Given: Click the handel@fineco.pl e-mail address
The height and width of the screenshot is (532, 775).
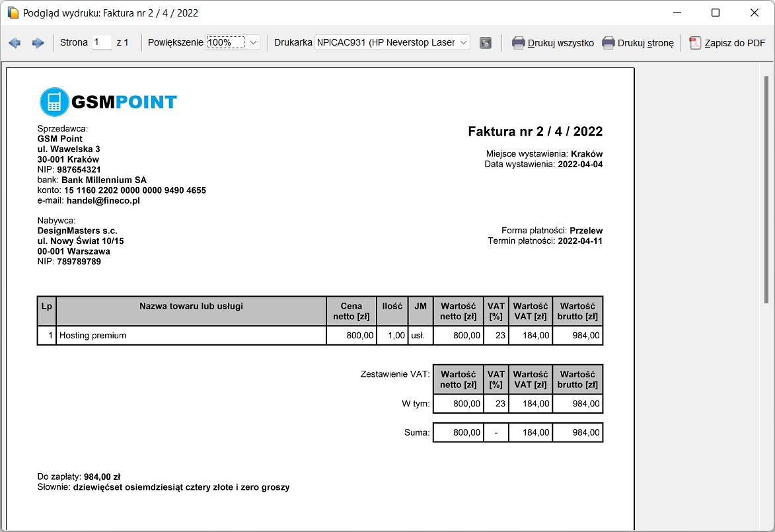Looking at the screenshot, I should point(103,200).
